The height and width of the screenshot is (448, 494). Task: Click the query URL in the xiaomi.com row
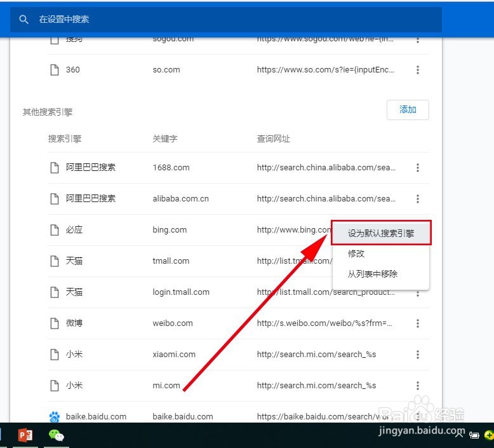[316, 355]
